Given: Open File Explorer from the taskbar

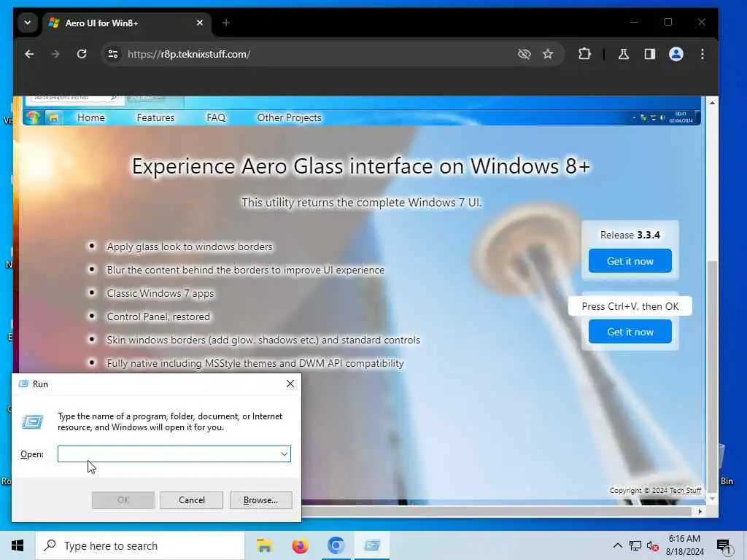Looking at the screenshot, I should point(264,545).
